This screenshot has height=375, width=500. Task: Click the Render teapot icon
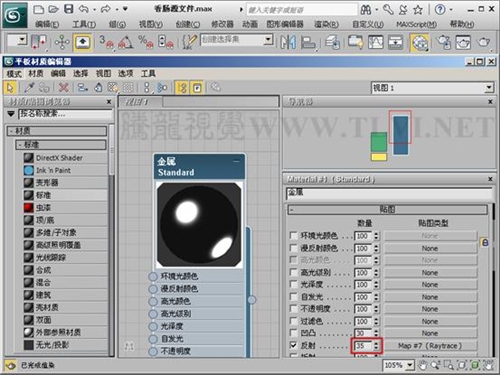tap(483, 42)
